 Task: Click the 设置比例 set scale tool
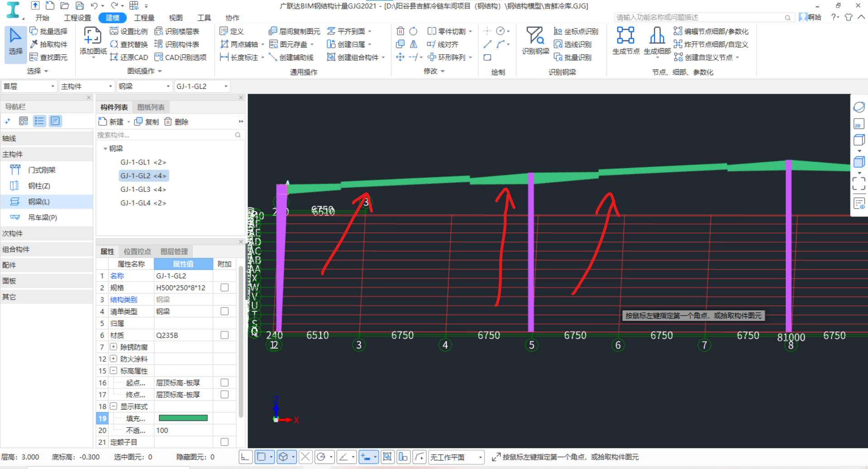[x=129, y=31]
